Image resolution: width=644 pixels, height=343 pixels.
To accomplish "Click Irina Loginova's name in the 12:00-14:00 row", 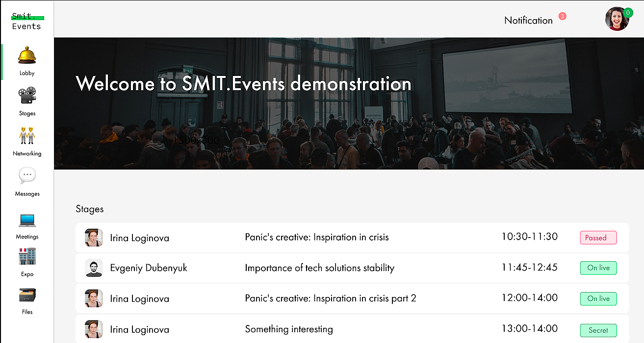I will tap(139, 299).
